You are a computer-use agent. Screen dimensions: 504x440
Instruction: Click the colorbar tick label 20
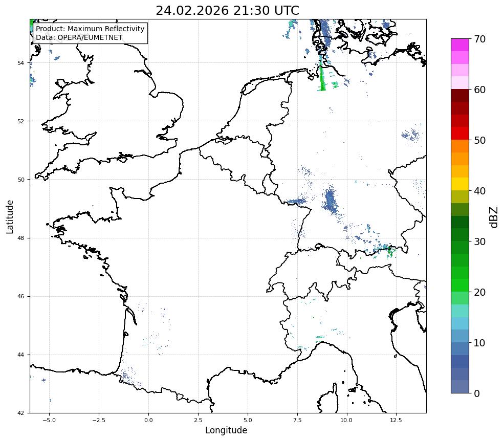[479, 292]
